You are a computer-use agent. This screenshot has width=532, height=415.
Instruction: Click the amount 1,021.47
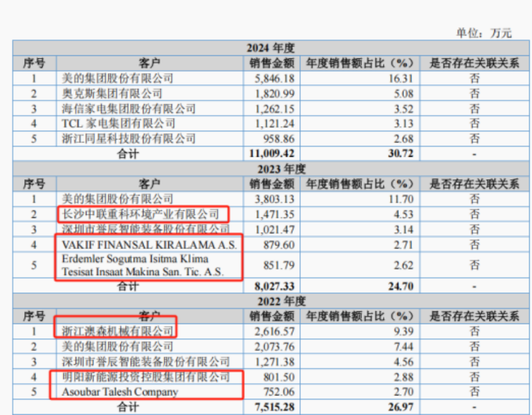(274, 230)
